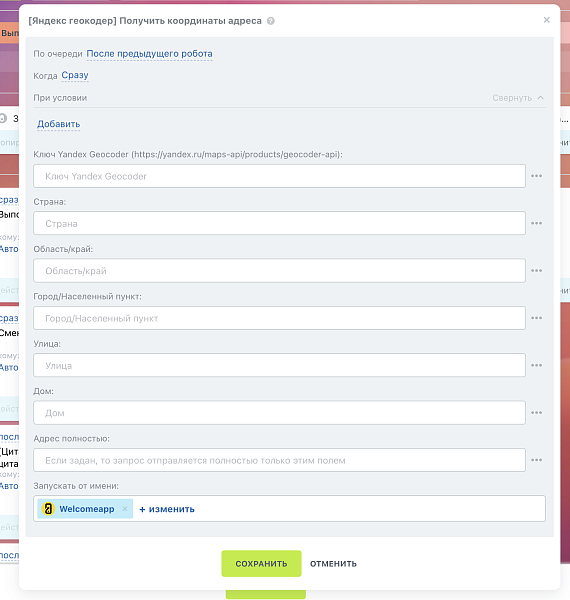This screenshot has width=570, height=600.
Task: Click the Добавить condition link
Action: 59,124
